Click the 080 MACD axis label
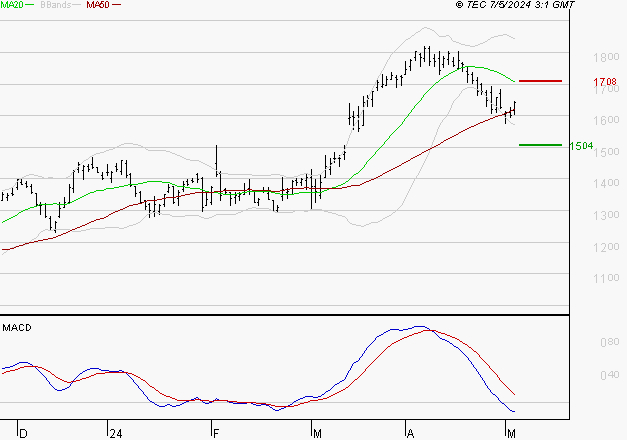The image size is (627, 440). (610, 342)
